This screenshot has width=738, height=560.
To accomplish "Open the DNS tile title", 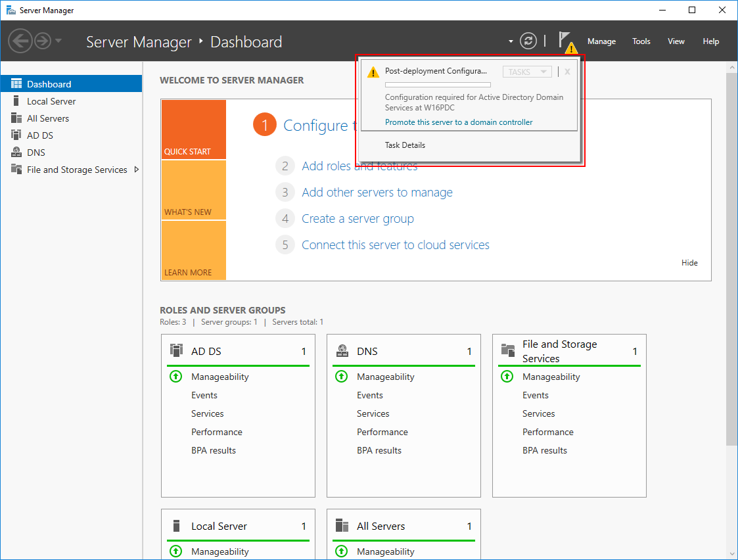I will click(x=367, y=351).
